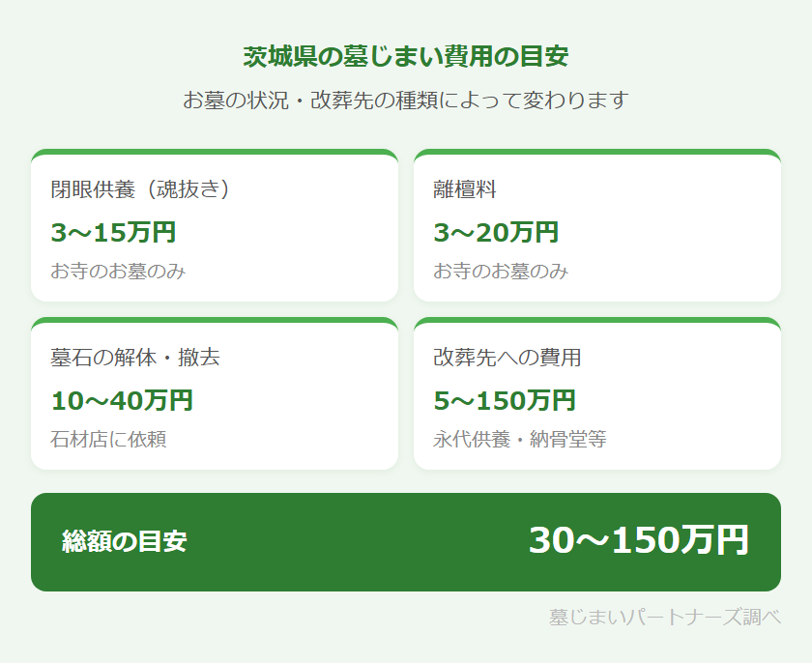Click the green top border of the 離檀料 card

[x=597, y=152]
